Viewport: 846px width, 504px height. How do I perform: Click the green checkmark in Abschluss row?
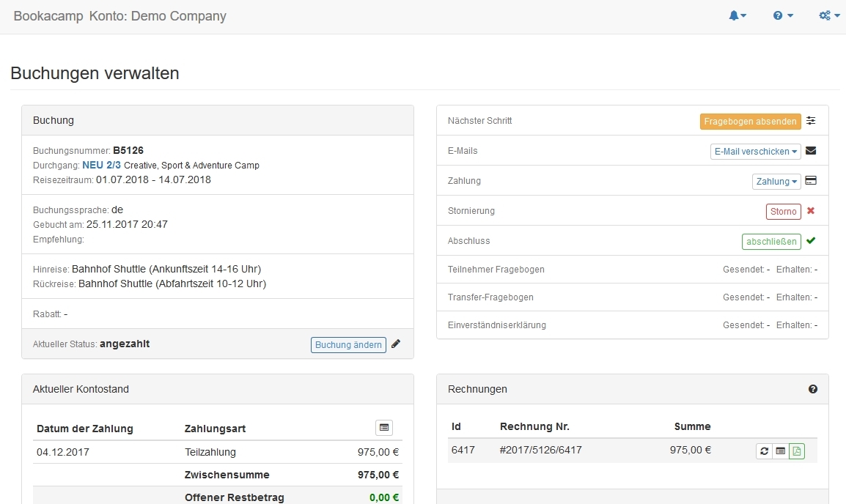pos(811,241)
